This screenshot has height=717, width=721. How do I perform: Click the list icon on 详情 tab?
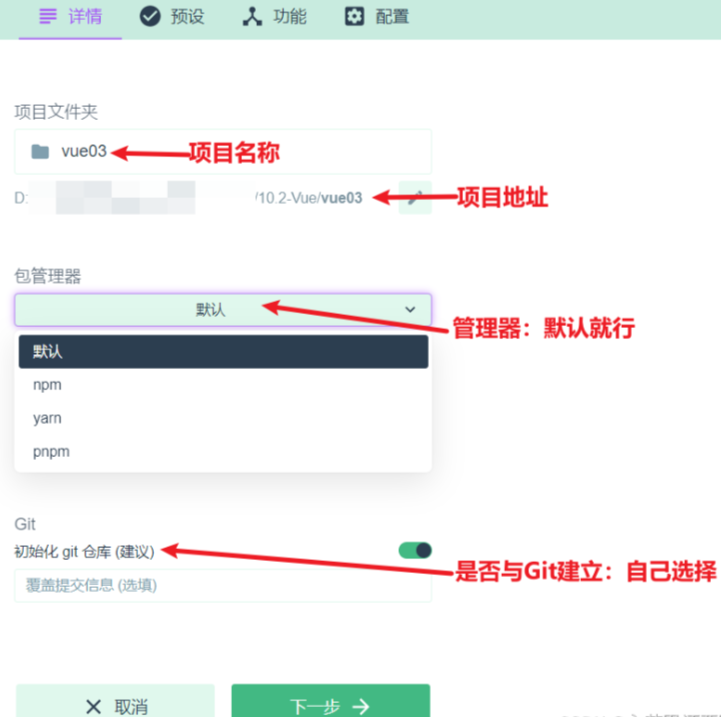(48, 17)
